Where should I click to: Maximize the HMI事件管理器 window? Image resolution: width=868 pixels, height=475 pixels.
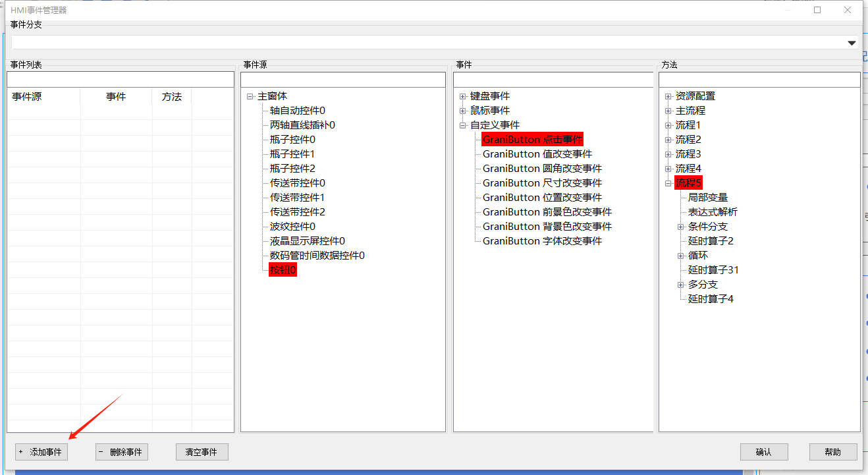[x=817, y=10]
